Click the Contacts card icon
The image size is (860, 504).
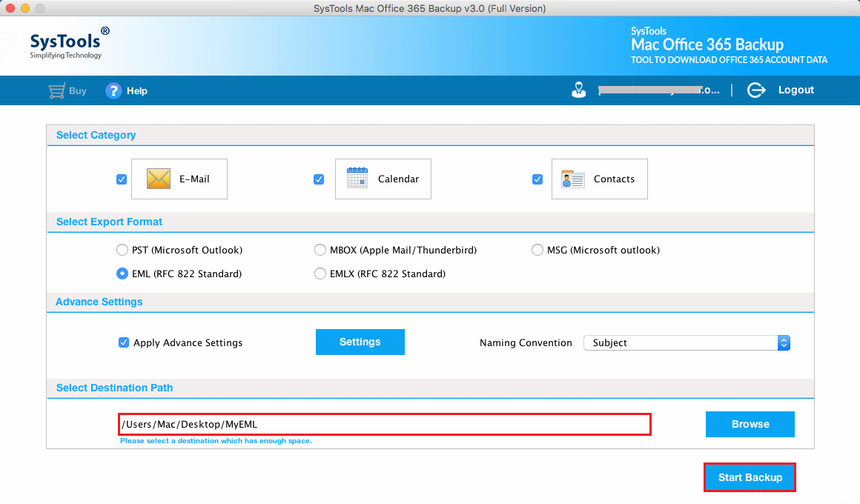click(x=572, y=179)
